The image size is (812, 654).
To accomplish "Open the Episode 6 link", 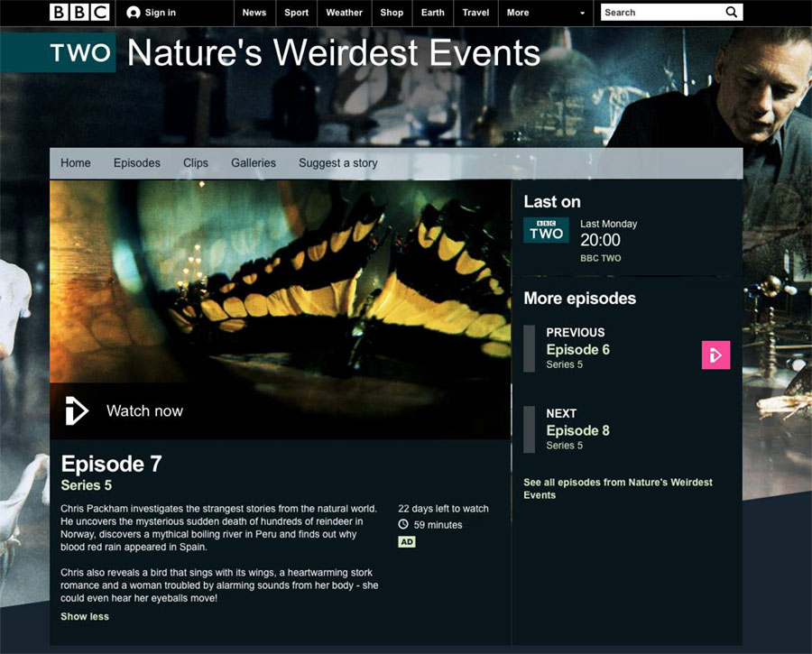I will click(577, 349).
